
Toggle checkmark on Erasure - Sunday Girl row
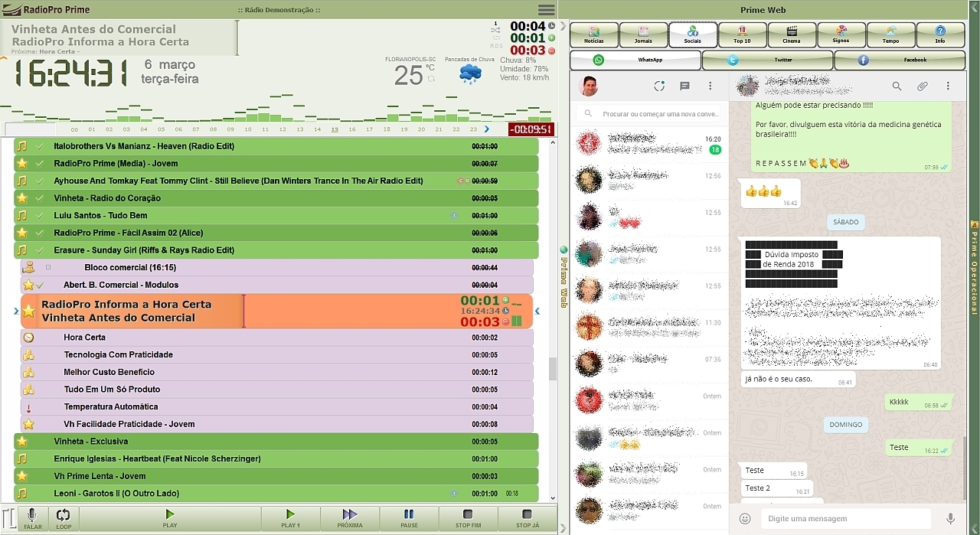pos(39,250)
